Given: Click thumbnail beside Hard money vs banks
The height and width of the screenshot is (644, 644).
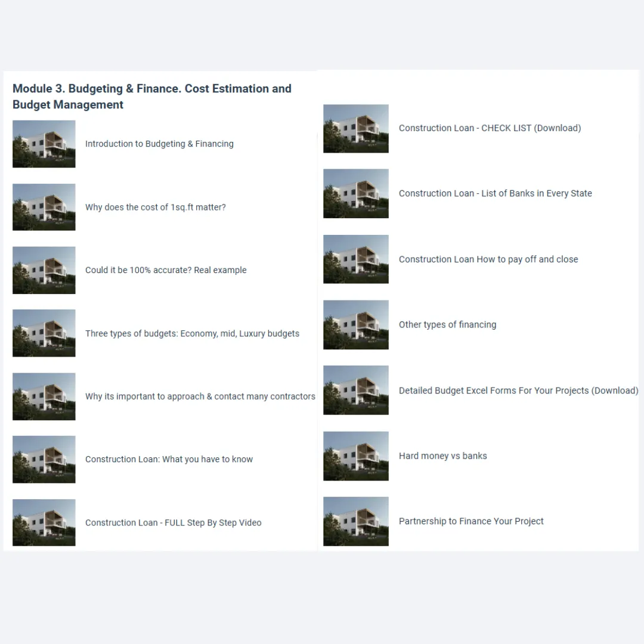Looking at the screenshot, I should [x=355, y=456].
